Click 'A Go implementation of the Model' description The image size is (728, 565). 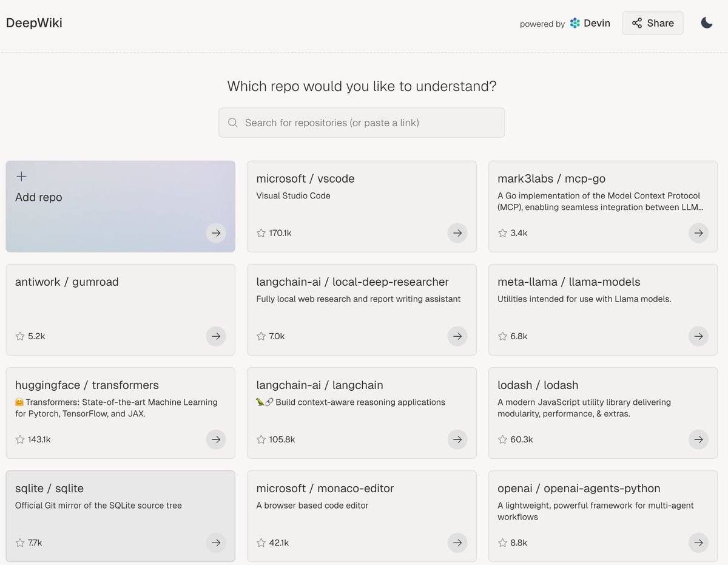(601, 201)
